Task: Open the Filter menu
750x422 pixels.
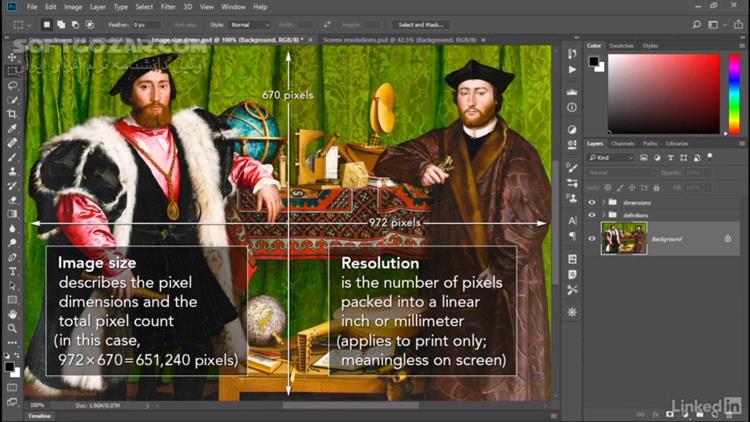Action: [x=168, y=7]
